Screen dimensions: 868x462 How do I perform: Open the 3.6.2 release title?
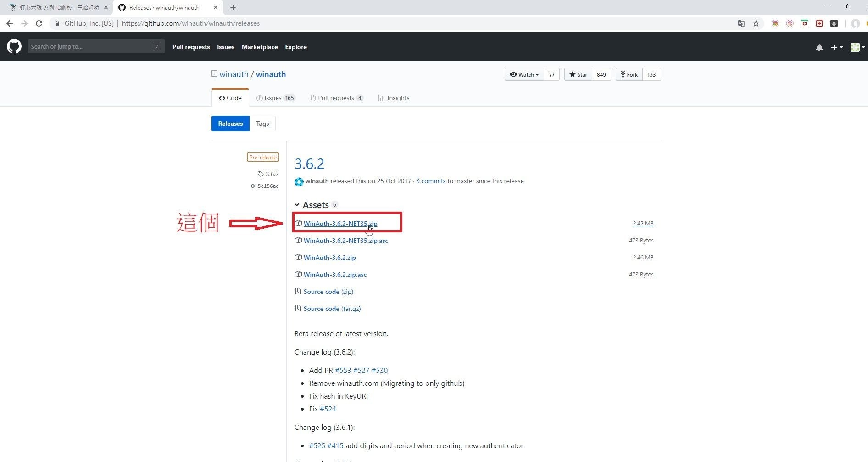(x=309, y=164)
